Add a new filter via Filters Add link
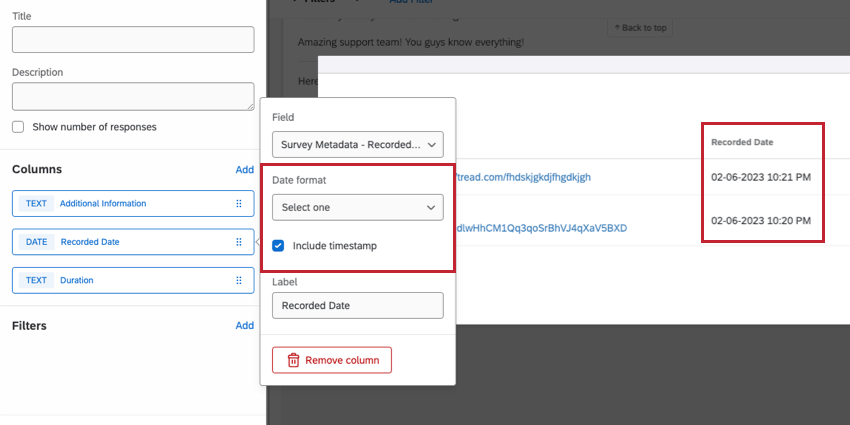This screenshot has width=850, height=425. (x=244, y=326)
